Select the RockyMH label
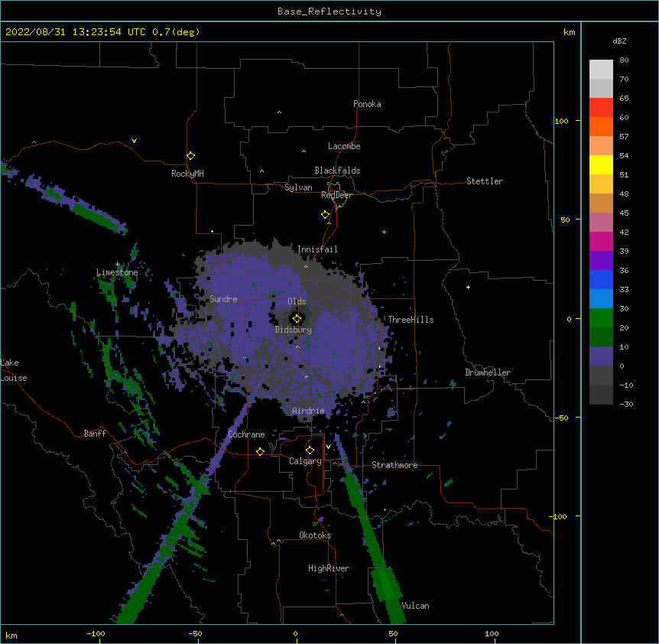The height and width of the screenshot is (644, 659). pyautogui.click(x=187, y=174)
